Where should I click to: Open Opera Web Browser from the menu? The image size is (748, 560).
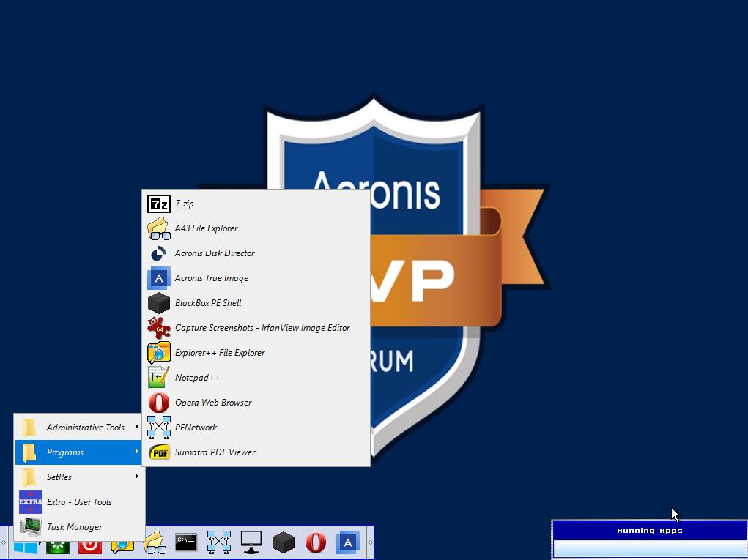(x=213, y=403)
